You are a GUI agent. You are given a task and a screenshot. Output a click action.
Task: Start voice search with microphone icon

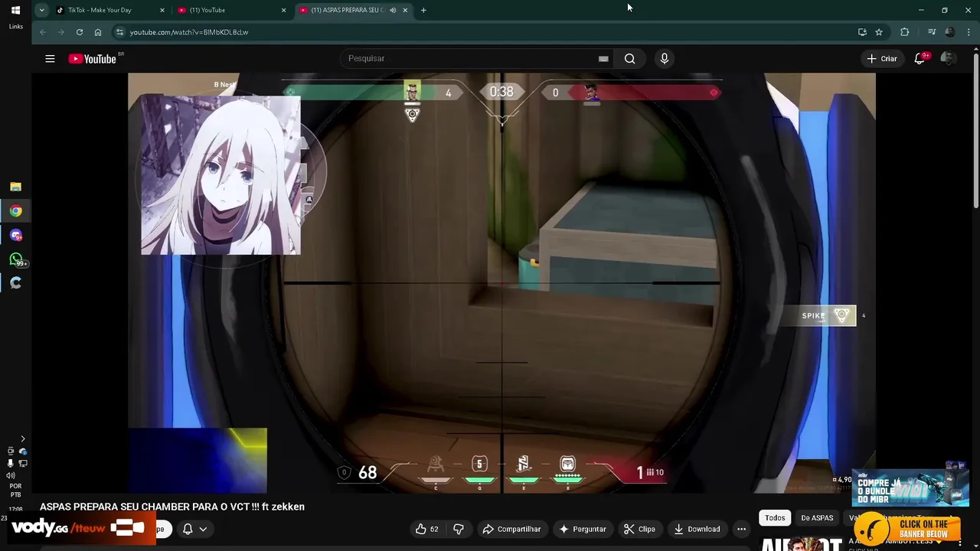664,59
